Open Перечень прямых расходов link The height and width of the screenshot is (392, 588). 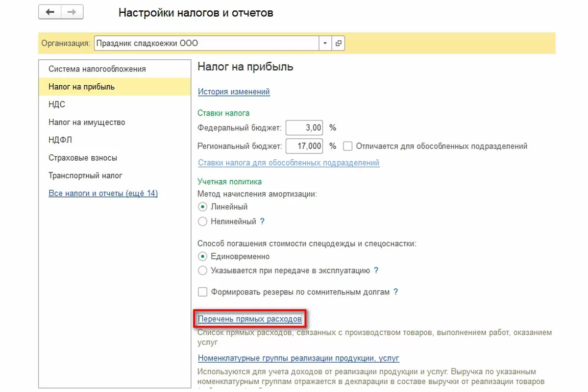point(249,319)
